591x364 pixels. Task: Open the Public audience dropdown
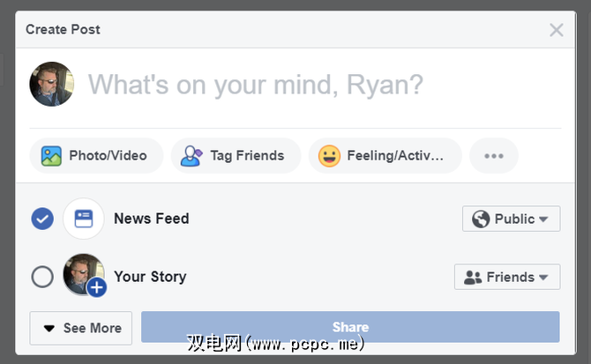click(512, 219)
